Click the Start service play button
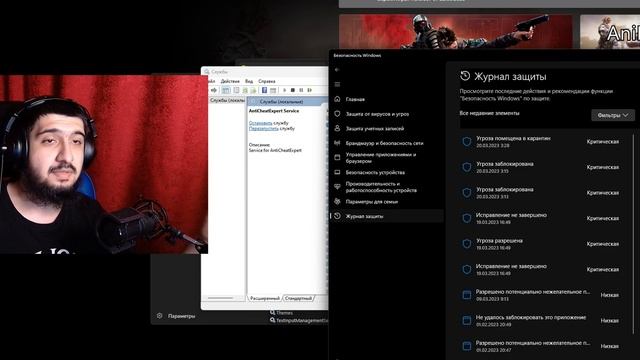Viewport: 640px width, 360px height. point(284,90)
